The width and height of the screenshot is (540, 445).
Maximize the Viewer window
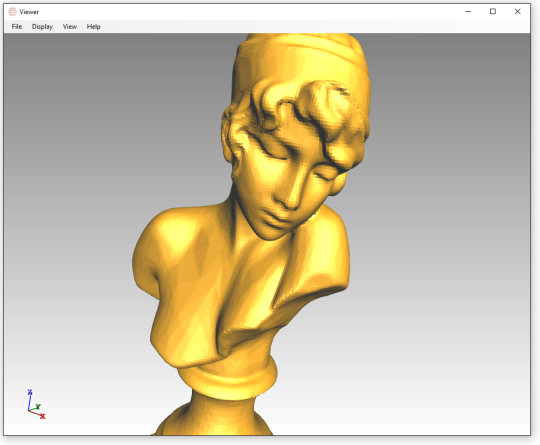coord(493,11)
